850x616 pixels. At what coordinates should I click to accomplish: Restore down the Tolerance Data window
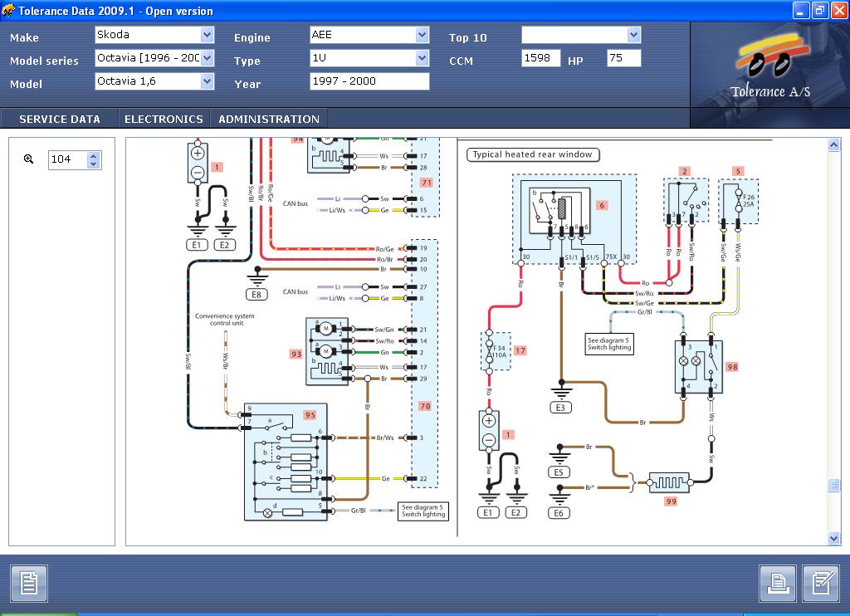820,10
